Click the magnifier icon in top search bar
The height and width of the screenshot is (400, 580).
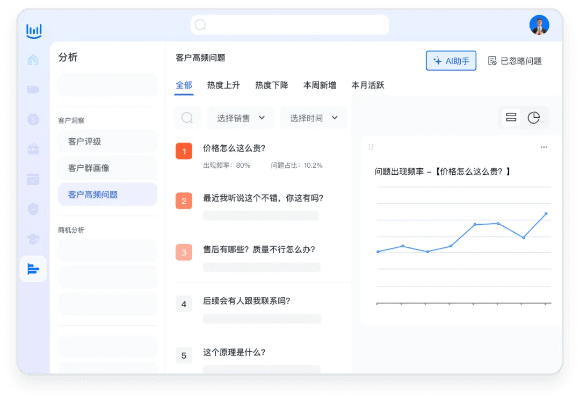[200, 25]
